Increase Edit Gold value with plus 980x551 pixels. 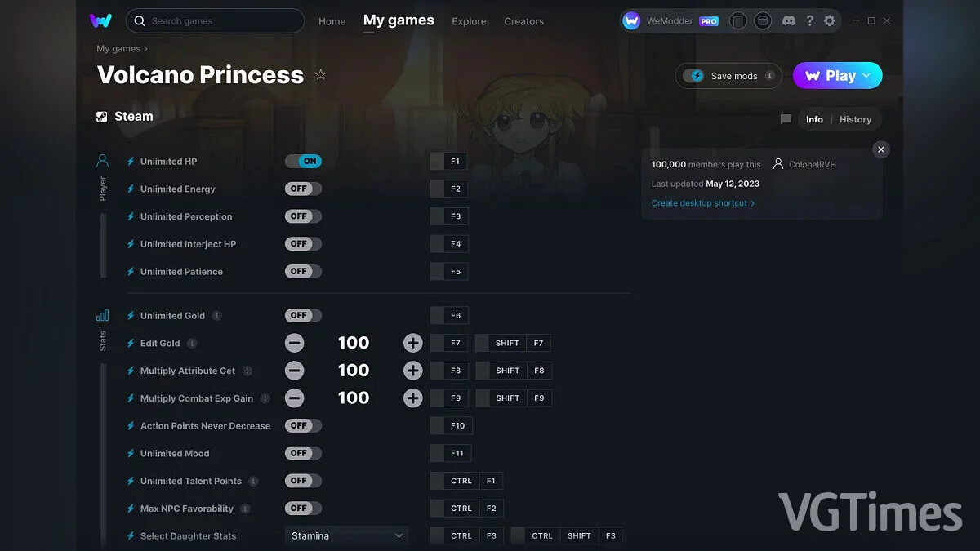coord(413,344)
